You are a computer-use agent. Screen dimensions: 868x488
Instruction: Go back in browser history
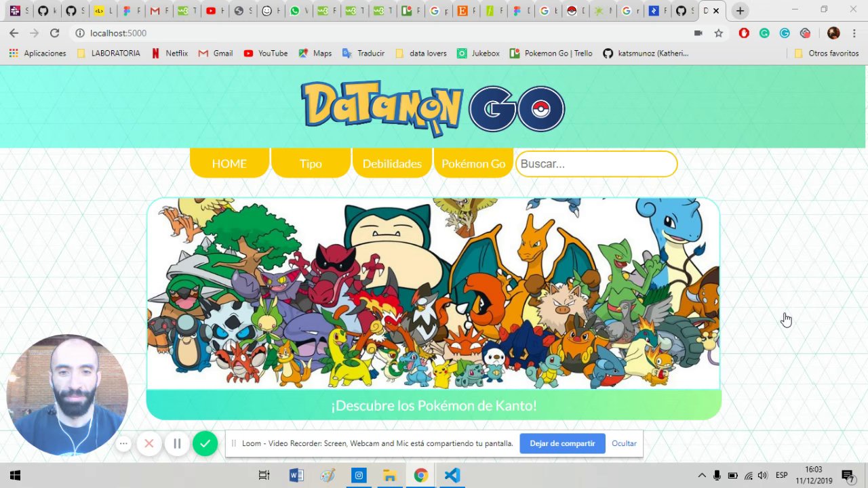click(14, 33)
